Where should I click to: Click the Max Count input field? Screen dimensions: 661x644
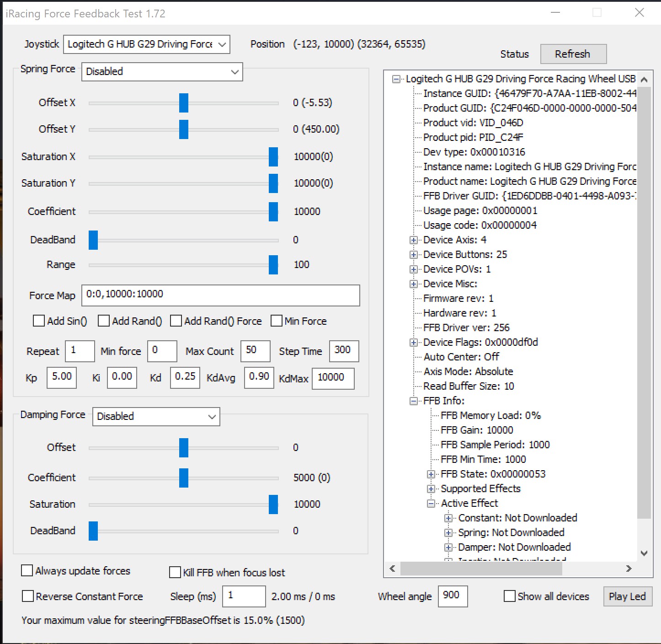pos(256,351)
